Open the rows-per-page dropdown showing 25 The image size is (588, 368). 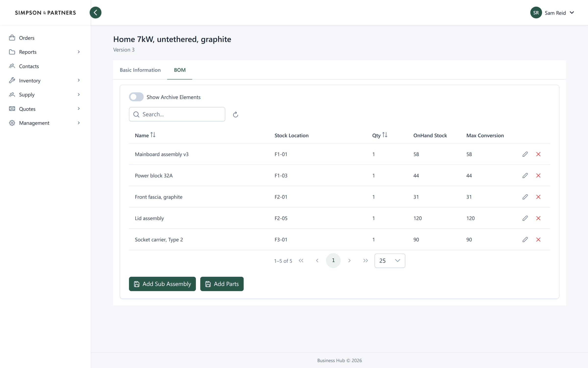tap(390, 261)
